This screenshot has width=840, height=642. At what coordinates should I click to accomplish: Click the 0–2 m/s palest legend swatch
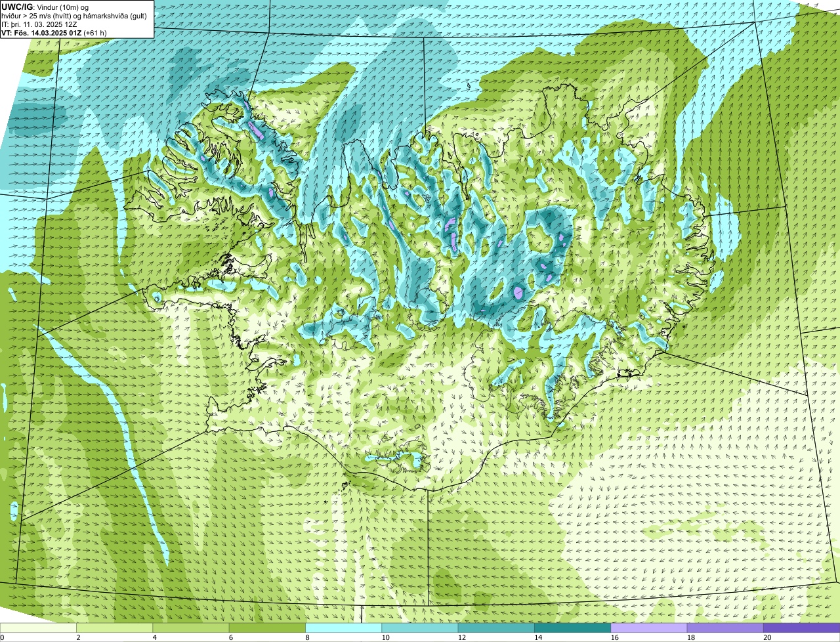point(38,628)
